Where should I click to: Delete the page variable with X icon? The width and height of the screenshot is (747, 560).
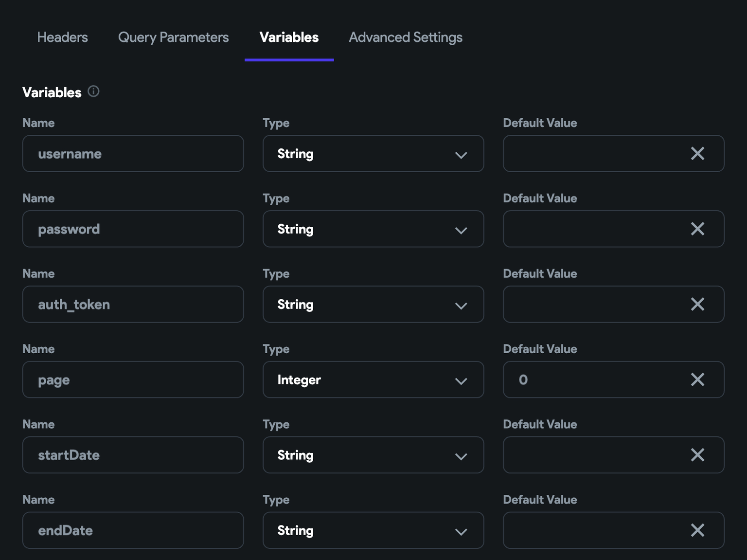click(x=697, y=380)
